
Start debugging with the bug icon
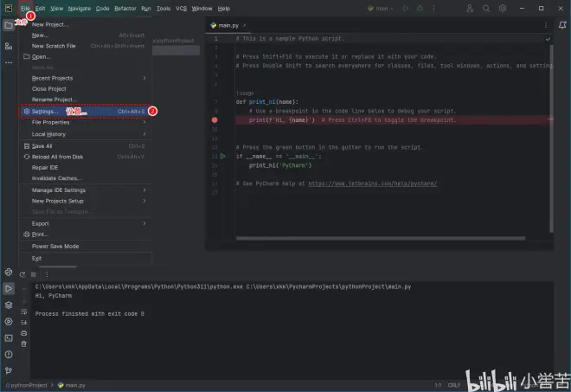(420, 9)
